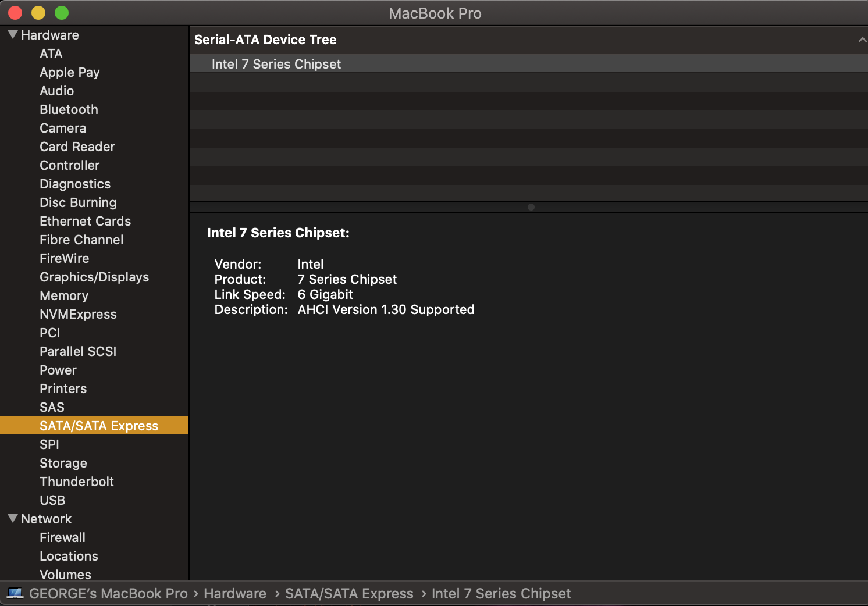Select SAS in the sidebar
Viewport: 868px width, 606px height.
(x=52, y=407)
